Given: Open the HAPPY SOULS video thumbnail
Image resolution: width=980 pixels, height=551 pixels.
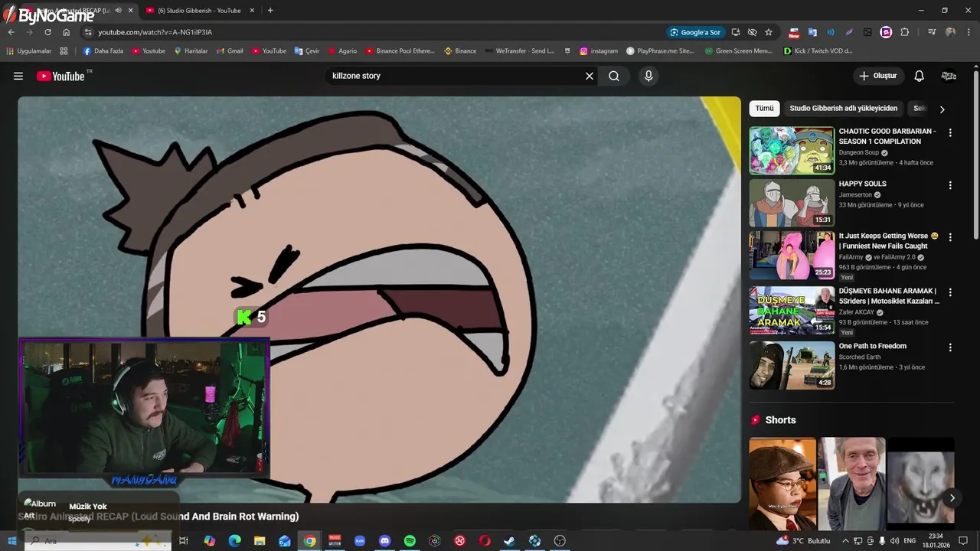Looking at the screenshot, I should coord(792,203).
